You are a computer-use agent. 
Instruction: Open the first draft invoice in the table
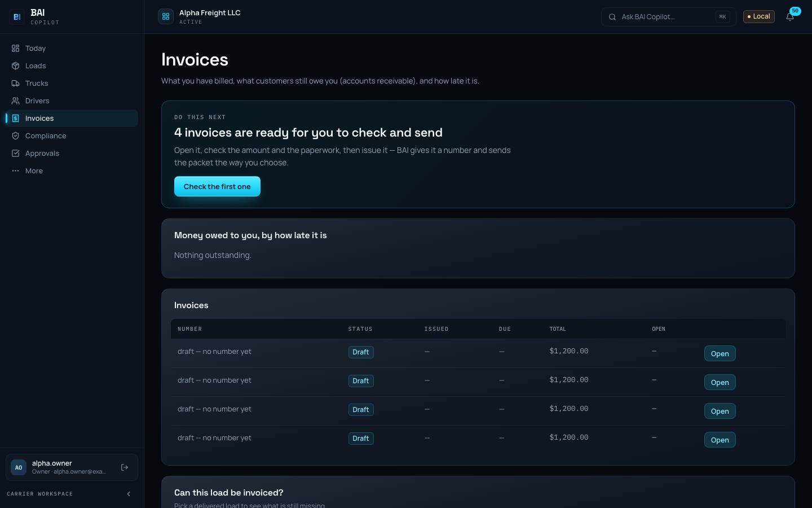(x=720, y=353)
